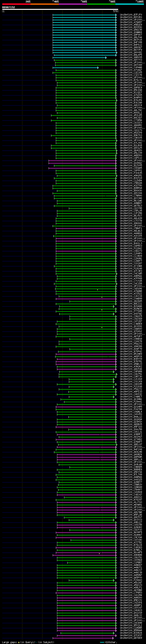146x644 pixels.
Task: Open hit UniRef100_B9XEL1
Action: (131, 113)
